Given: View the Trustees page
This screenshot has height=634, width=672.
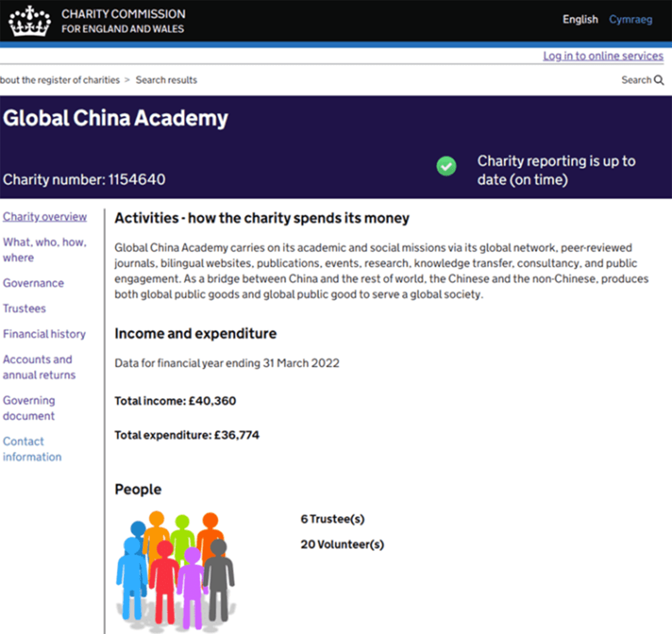Looking at the screenshot, I should tap(25, 309).
